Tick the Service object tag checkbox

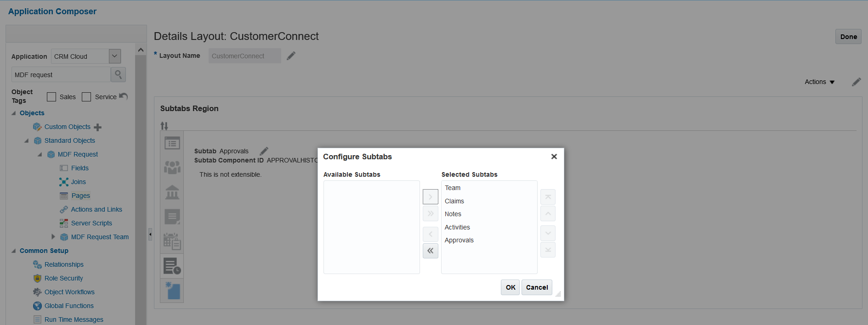(86, 97)
